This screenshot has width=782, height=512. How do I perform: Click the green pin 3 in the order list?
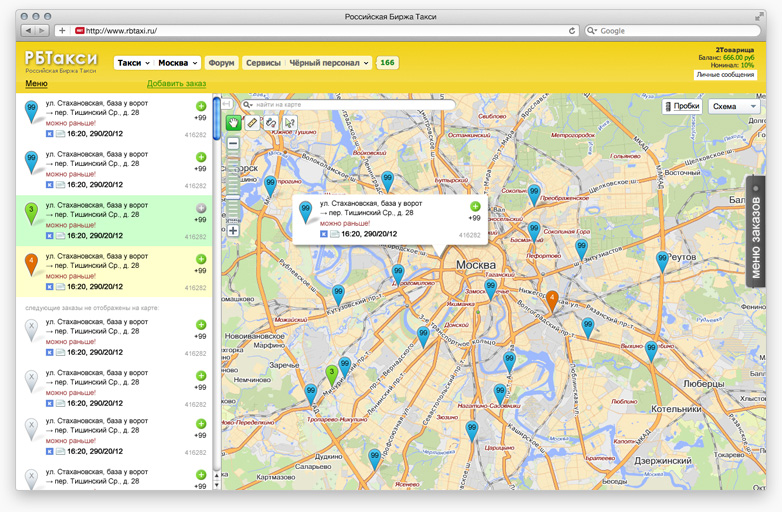31,213
